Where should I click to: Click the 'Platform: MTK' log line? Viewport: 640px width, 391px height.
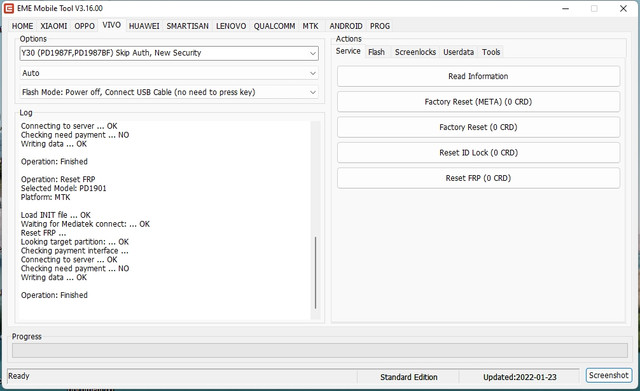tap(45, 197)
